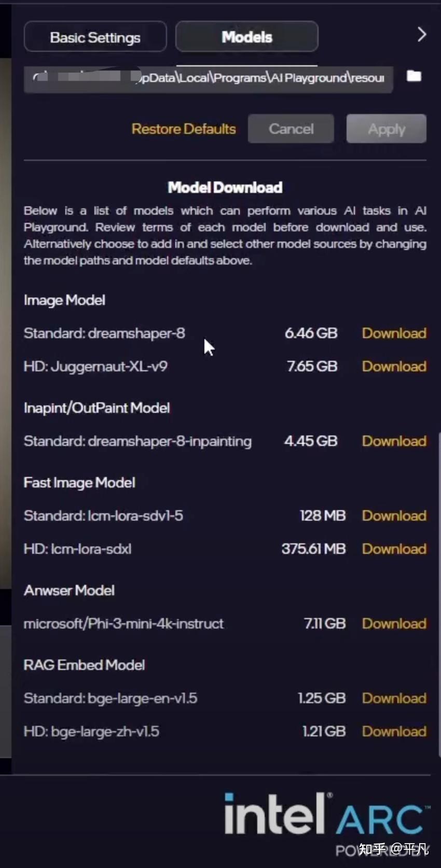Click the Restore Defaults link
Screen dimensions: 441x868
point(184,129)
